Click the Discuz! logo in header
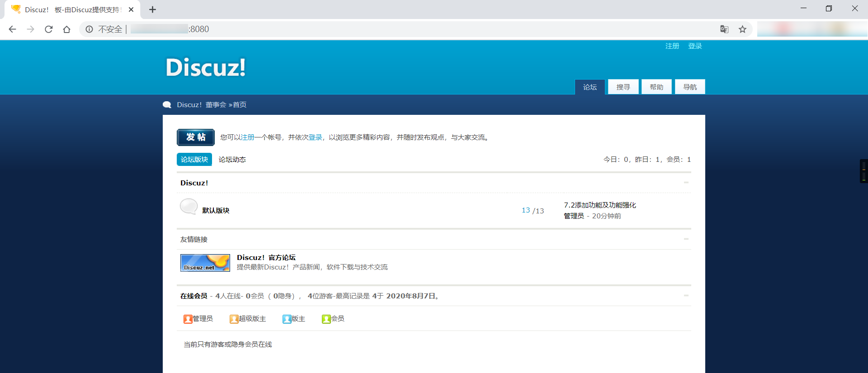This screenshot has height=373, width=868. (206, 67)
